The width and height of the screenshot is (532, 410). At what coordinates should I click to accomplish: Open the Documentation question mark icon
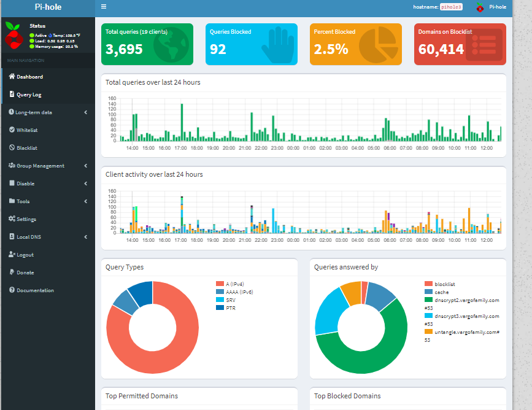12,290
